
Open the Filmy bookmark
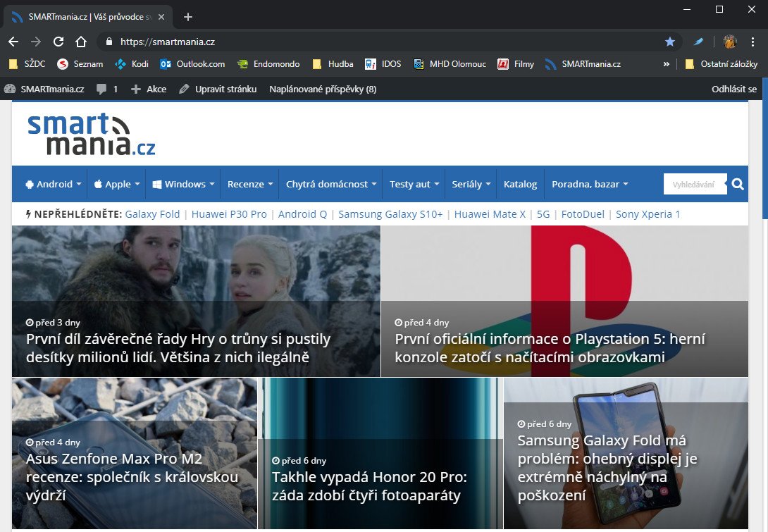(x=516, y=64)
